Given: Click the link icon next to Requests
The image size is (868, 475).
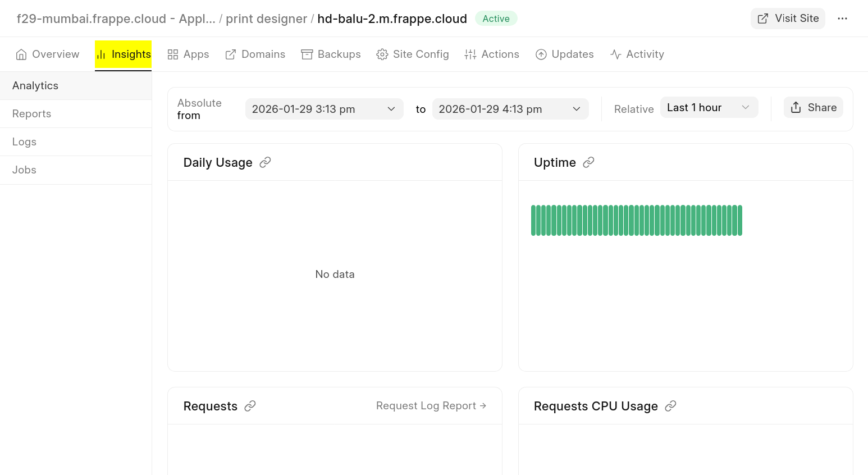Looking at the screenshot, I should 250,406.
